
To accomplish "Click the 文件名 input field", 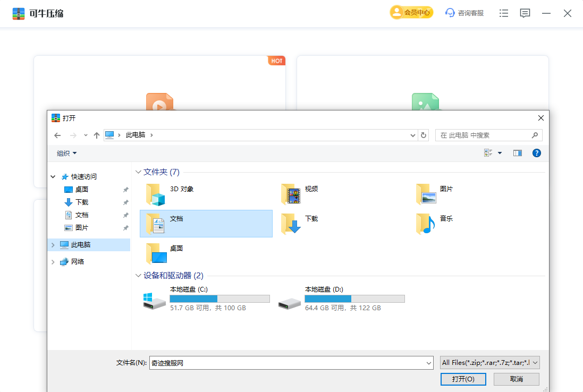I will click(x=287, y=363).
